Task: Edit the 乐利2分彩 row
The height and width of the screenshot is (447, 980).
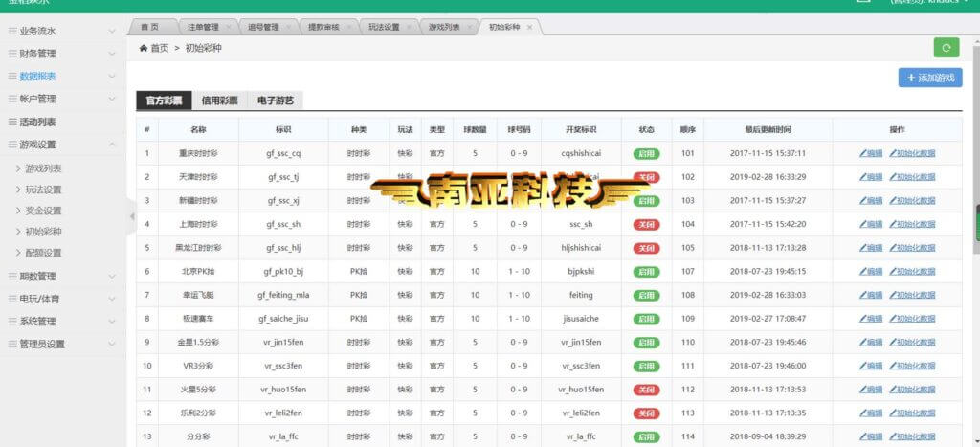Action: click(871, 413)
